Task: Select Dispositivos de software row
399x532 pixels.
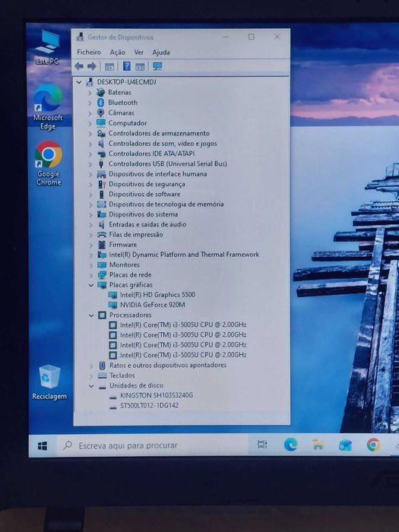Action: 144,195
